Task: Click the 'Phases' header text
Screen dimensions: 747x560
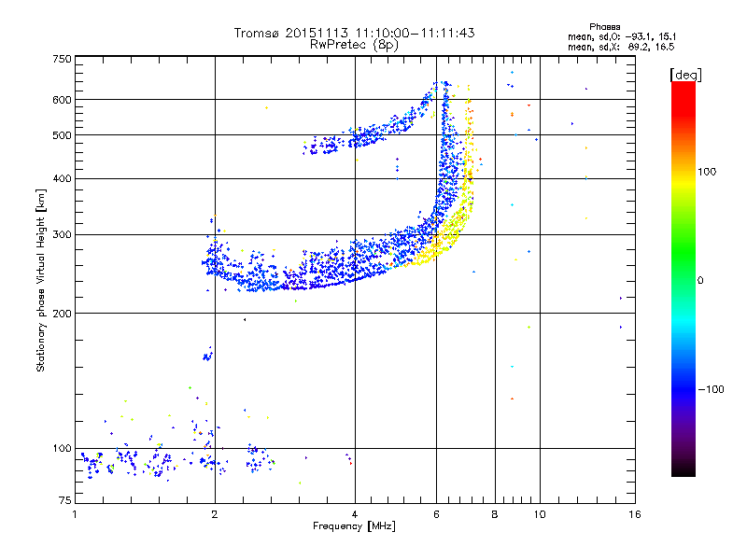Action: click(604, 27)
